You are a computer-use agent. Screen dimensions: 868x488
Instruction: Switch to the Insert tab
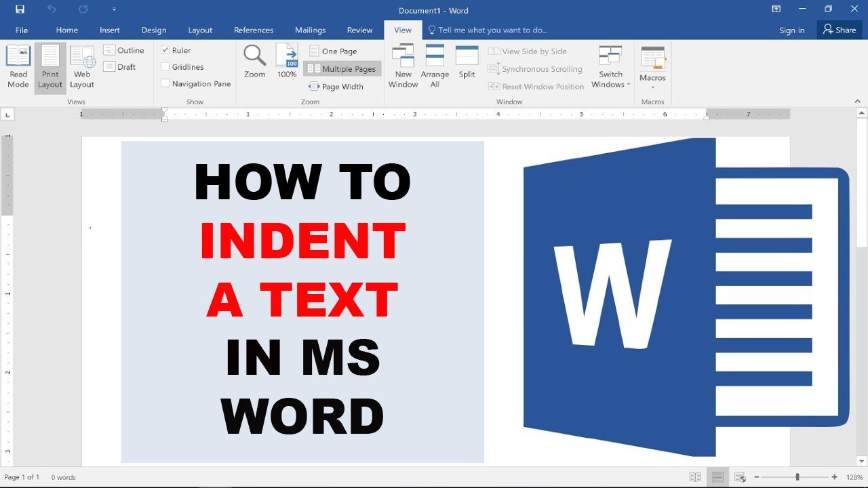110,30
